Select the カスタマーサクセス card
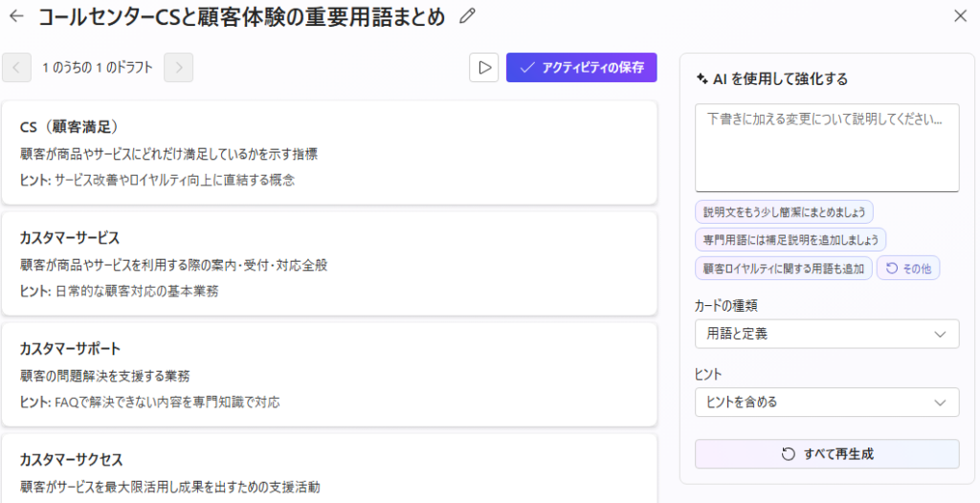980x503 pixels. [329, 470]
